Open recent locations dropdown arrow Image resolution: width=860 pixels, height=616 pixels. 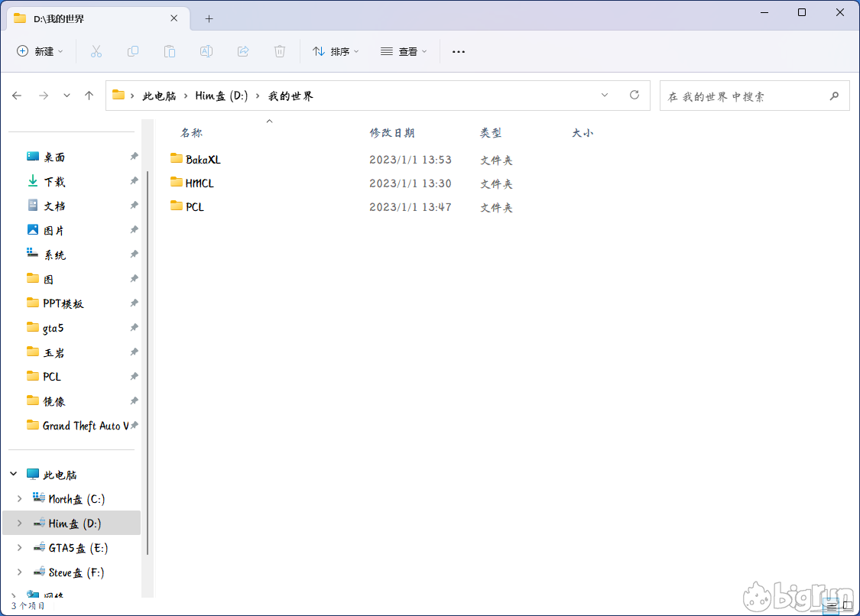pos(67,96)
